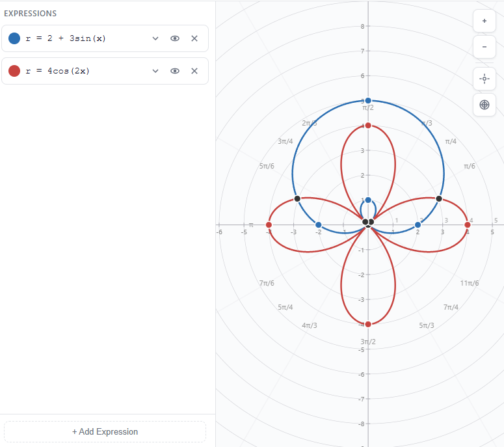Click the 7π/4 angle label

click(x=451, y=307)
